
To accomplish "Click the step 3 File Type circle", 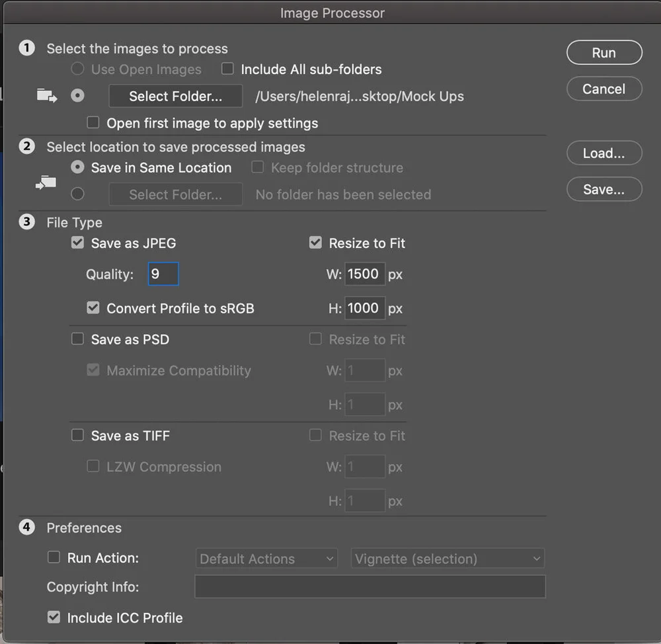I will 26,222.
